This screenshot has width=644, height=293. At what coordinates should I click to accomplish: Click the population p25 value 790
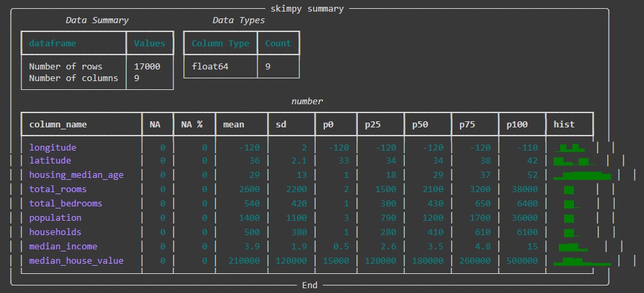tap(388, 218)
